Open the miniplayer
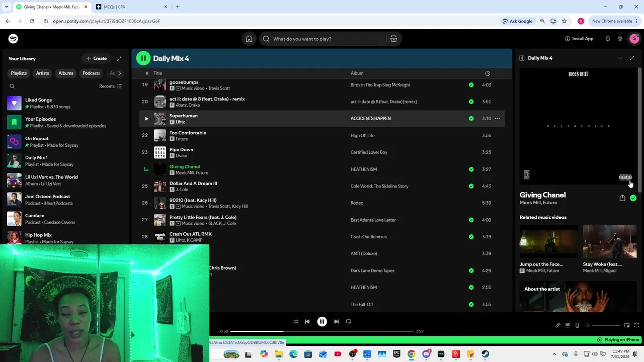Image resolution: width=644 pixels, height=362 pixels. coord(627,325)
